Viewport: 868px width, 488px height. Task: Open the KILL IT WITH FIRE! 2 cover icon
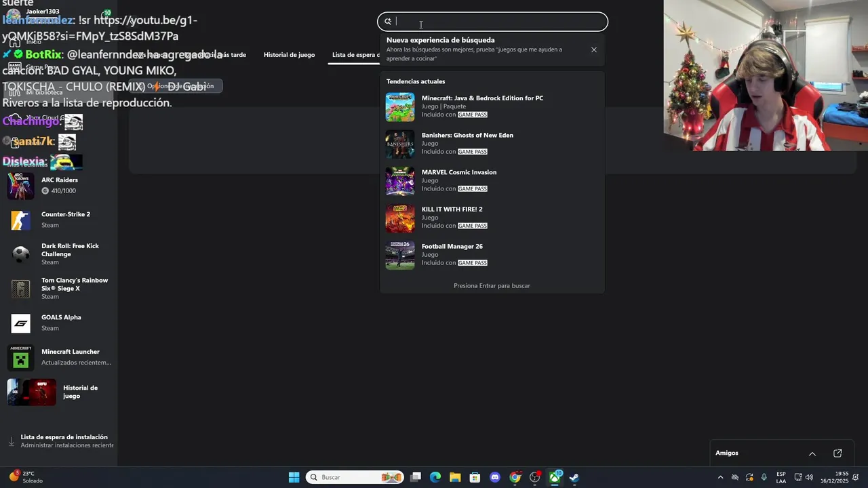400,218
